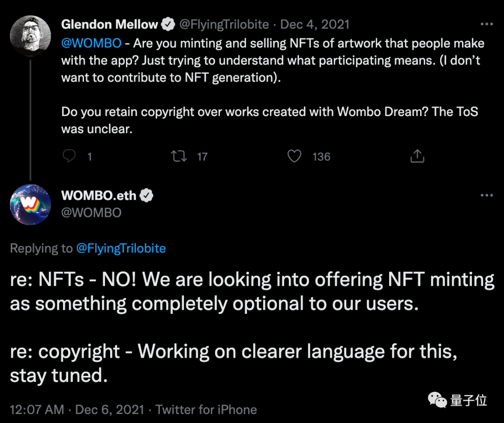Retweet Glendon Mellow's tweet

tap(179, 156)
